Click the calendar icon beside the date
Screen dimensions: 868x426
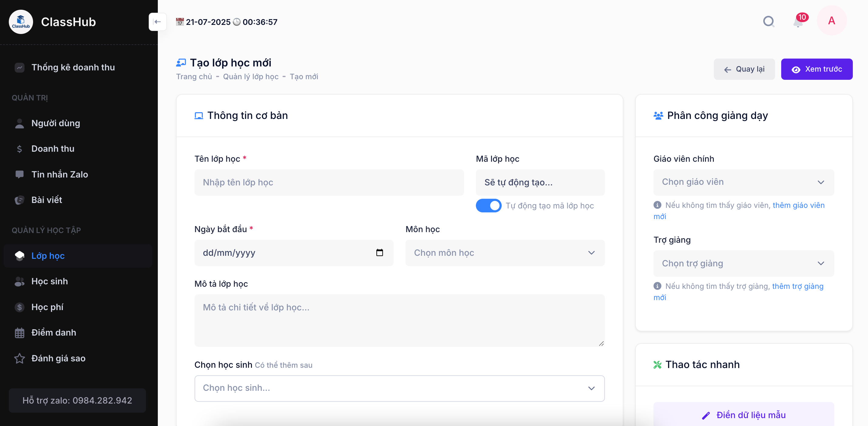pyautogui.click(x=180, y=22)
